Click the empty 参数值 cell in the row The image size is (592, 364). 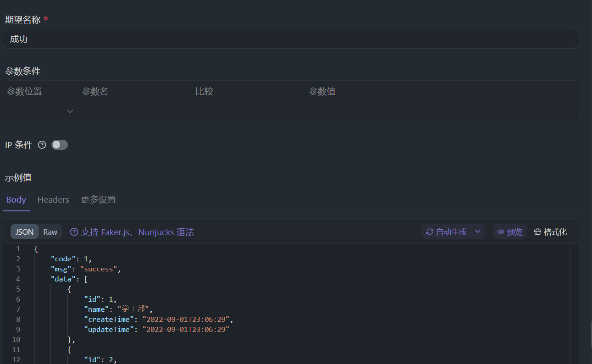tap(440, 111)
